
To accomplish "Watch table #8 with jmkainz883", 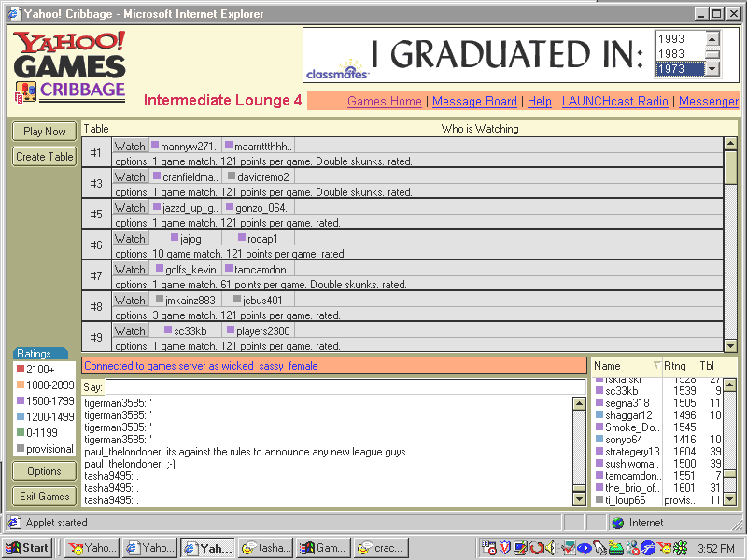I will (130, 300).
